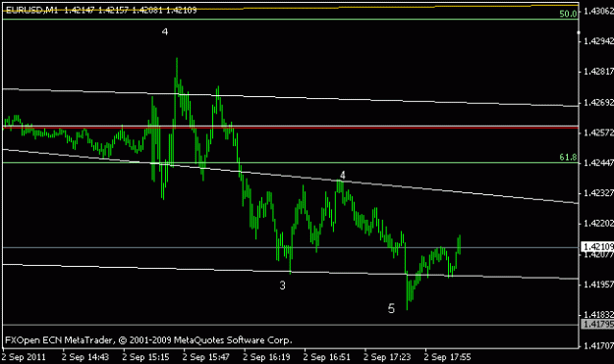Select the 50.0 Fibonacci level label

[568, 14]
